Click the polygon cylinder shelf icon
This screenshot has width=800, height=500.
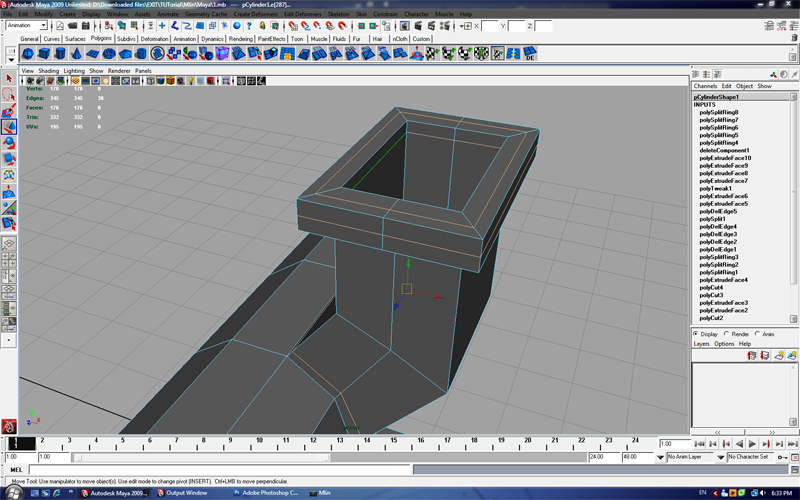62,54
